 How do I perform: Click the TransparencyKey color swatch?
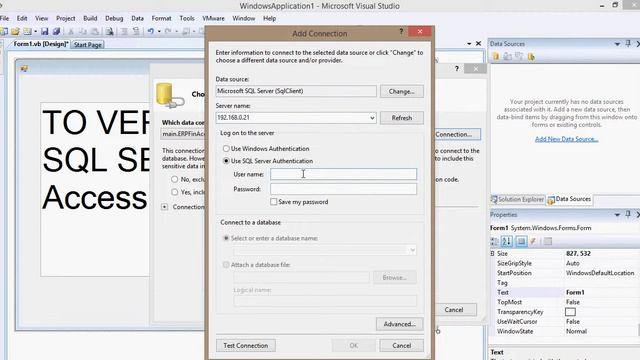570,312
